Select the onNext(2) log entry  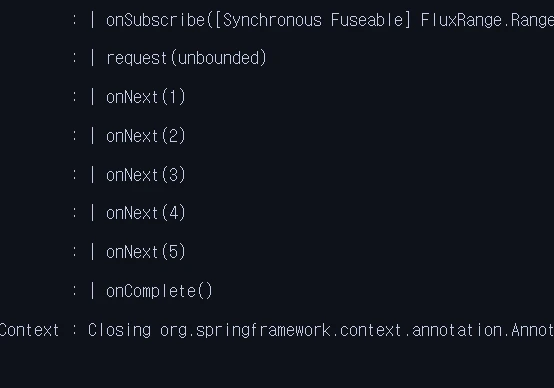(146, 136)
